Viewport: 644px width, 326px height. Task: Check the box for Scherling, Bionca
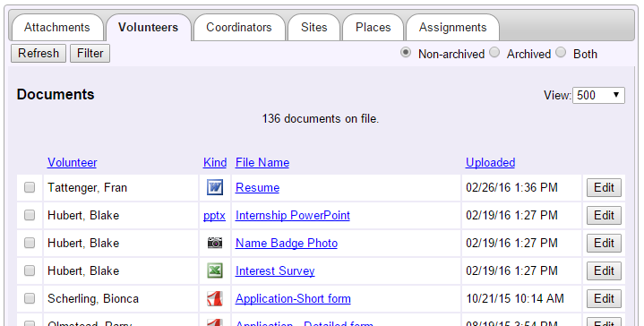click(30, 298)
